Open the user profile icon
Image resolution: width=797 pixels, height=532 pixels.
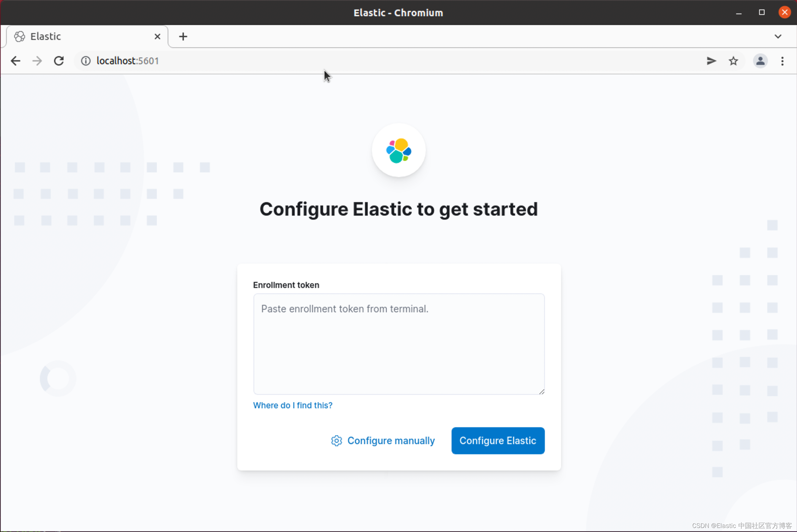(x=760, y=61)
